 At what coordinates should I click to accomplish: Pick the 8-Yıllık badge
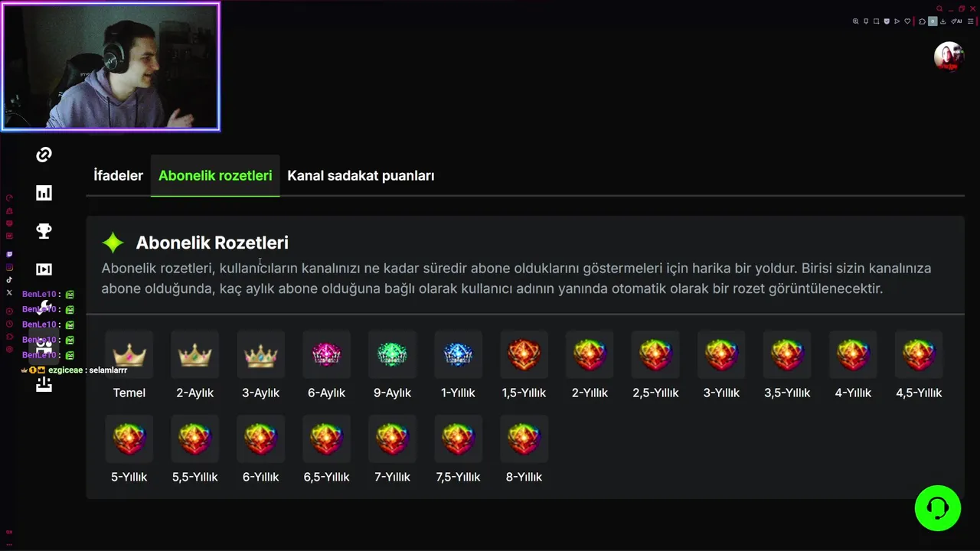(524, 439)
